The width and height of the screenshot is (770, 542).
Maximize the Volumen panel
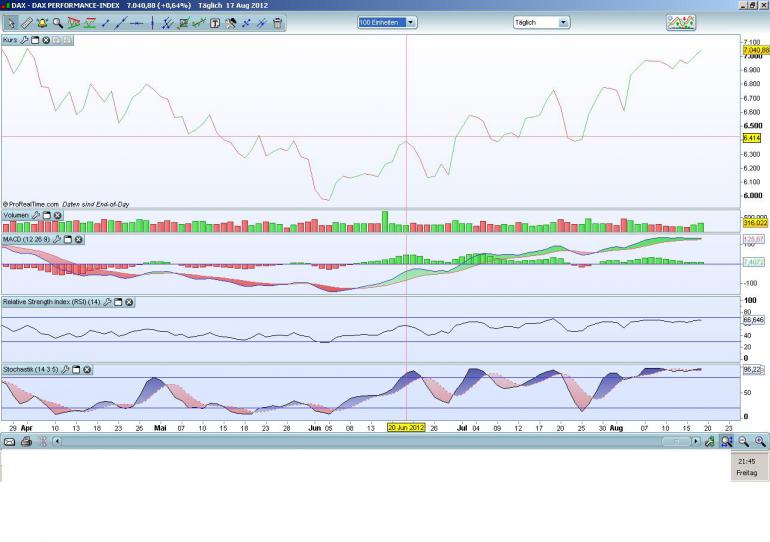click(x=46, y=215)
